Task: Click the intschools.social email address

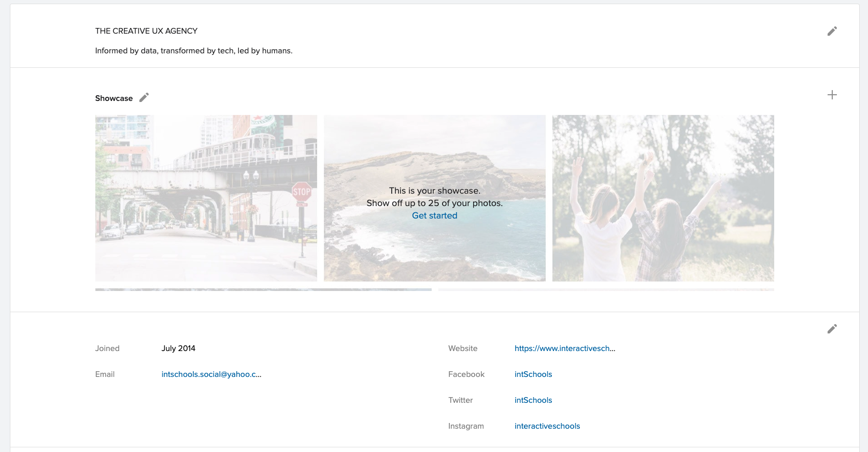Action: [211, 374]
